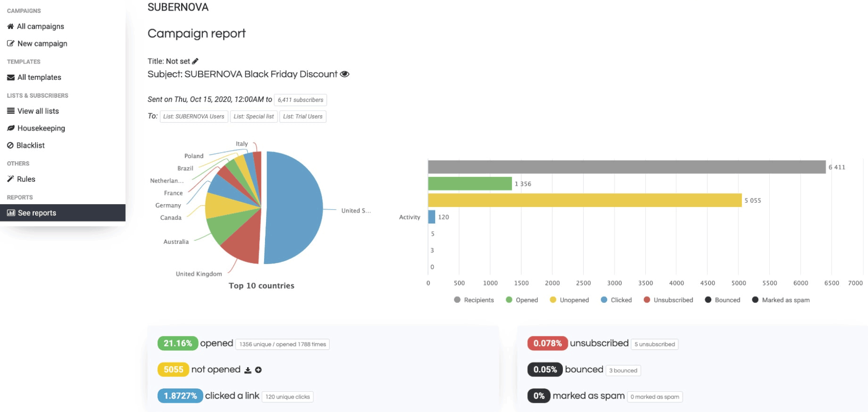Toggle Unsubscribed series in chart legend

tap(668, 300)
